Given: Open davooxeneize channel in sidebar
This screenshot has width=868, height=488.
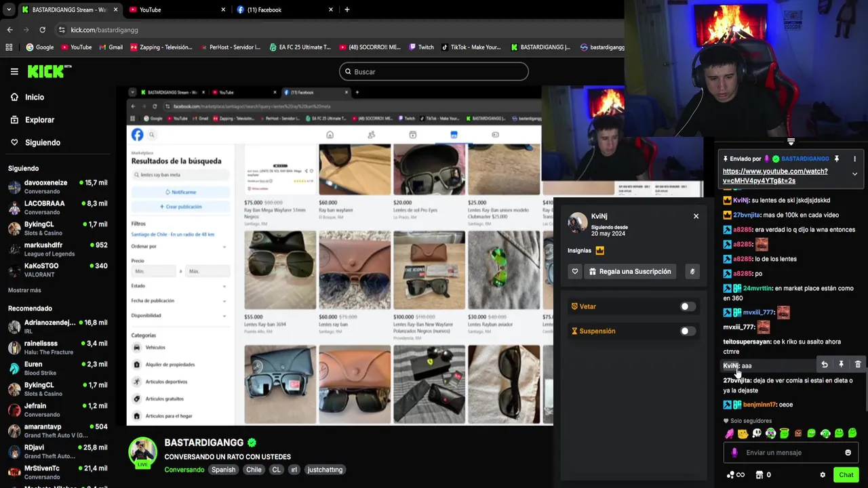Looking at the screenshot, I should point(58,187).
